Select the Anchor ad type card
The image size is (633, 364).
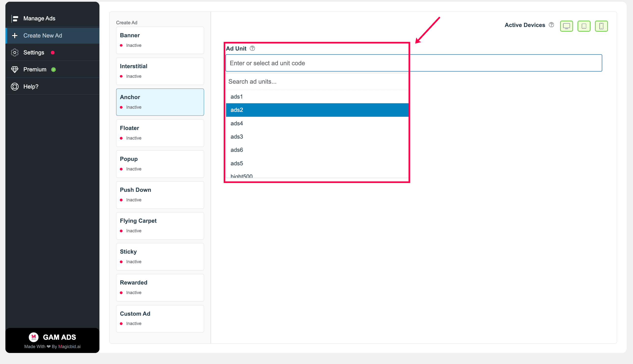click(x=160, y=102)
